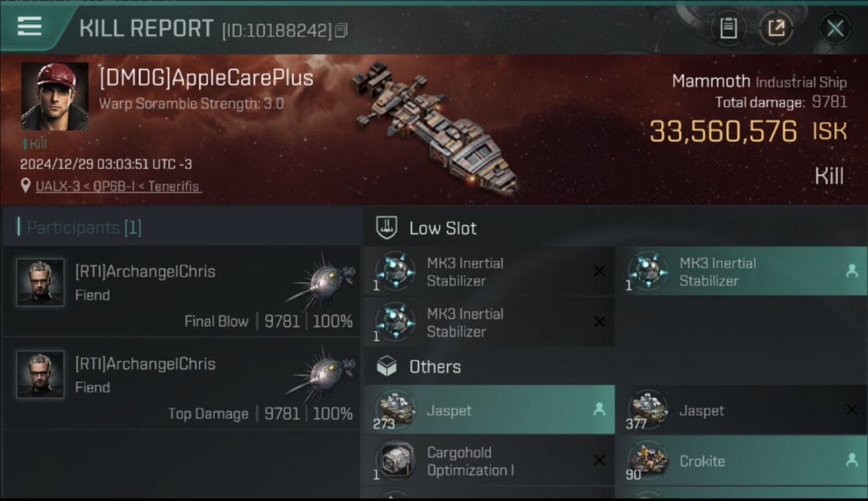Open the hamburger menu
The height and width of the screenshot is (501, 868).
29,27
